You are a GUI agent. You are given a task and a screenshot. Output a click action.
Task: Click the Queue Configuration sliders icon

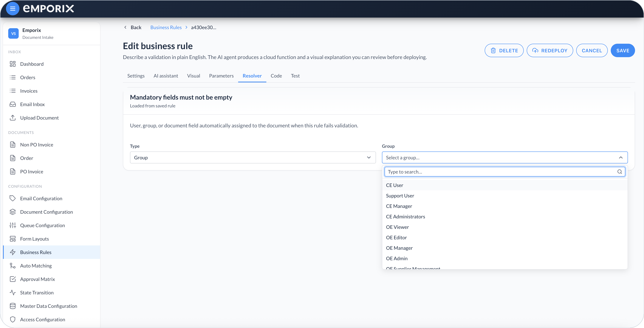(x=13, y=225)
